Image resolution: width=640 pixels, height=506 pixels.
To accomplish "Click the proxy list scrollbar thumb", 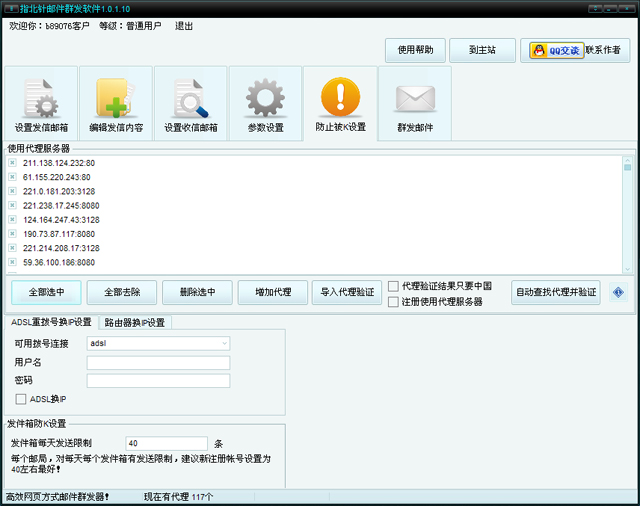I will pyautogui.click(x=627, y=167).
